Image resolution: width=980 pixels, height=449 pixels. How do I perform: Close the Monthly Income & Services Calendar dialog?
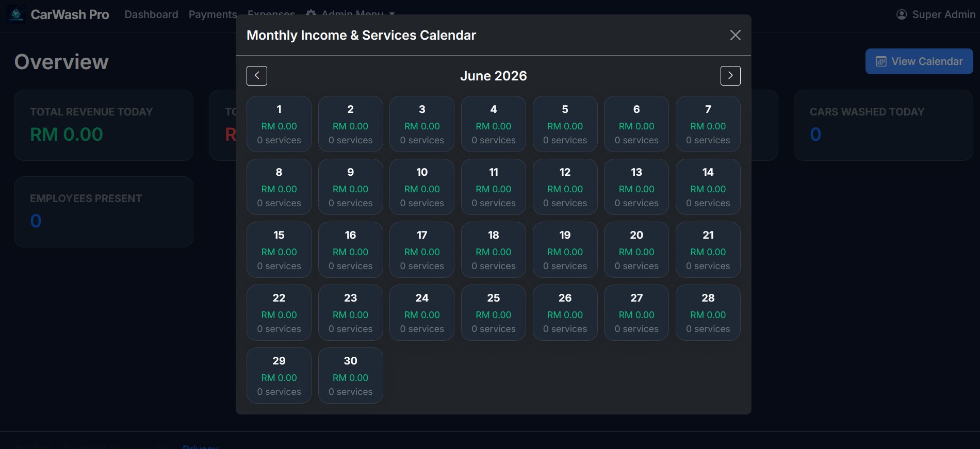point(736,35)
